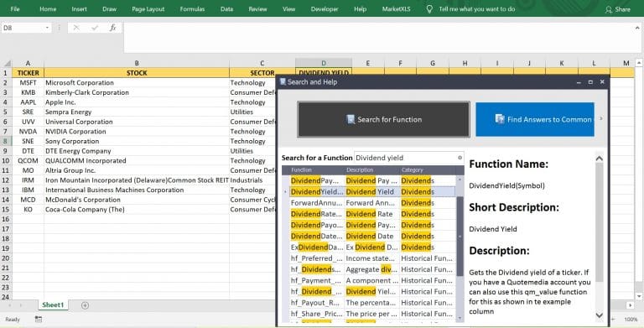Clear the Dividend yield search text
Screen dimensions: 644x328
tap(460, 158)
